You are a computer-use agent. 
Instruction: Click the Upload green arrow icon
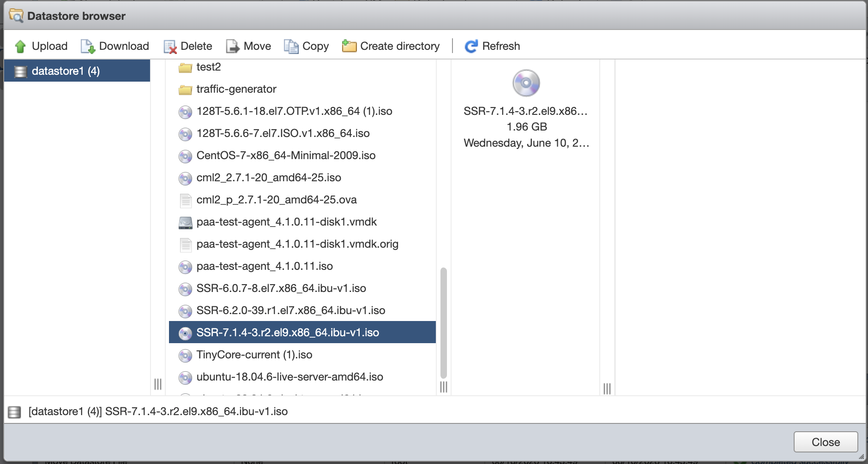coord(20,46)
